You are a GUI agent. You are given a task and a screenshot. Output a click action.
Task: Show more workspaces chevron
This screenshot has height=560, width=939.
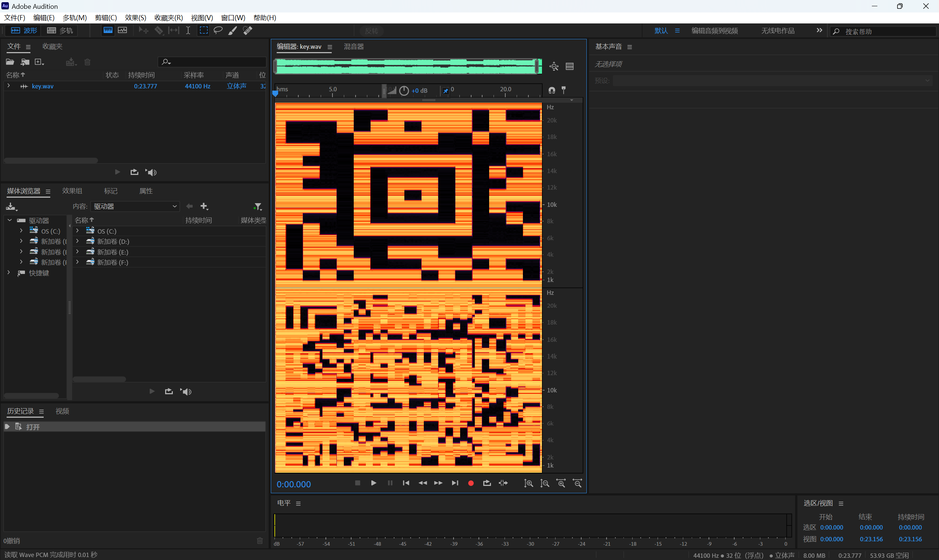pyautogui.click(x=819, y=30)
